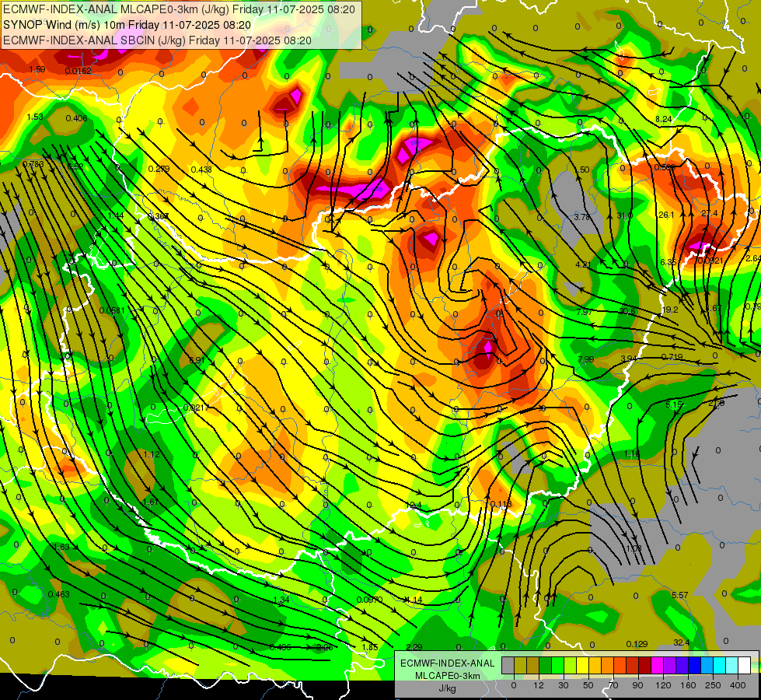
Task: Select the magenta legend swatch
Action: (657, 665)
